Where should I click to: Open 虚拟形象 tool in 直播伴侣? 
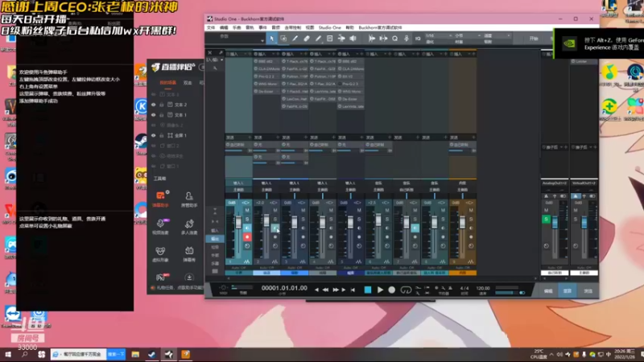click(x=160, y=253)
